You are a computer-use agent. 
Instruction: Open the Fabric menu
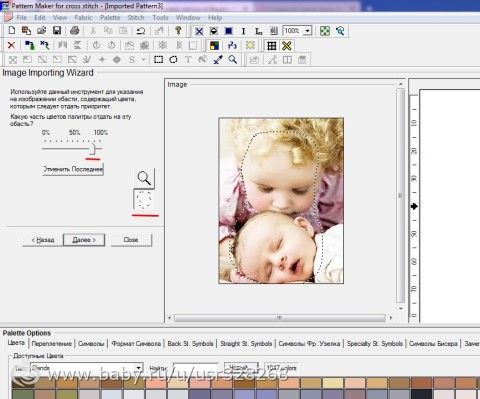pos(83,18)
